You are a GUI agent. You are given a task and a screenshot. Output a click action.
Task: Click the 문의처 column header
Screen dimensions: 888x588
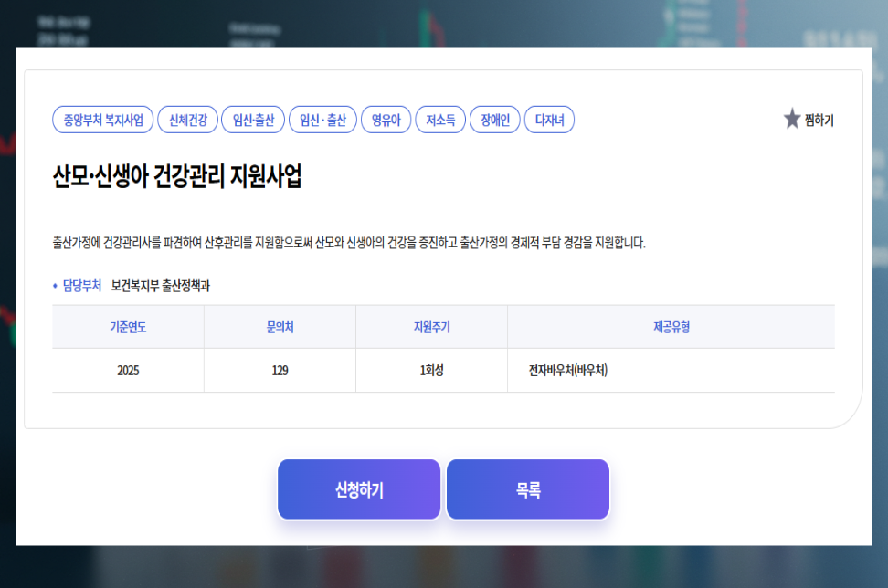pyautogui.click(x=280, y=327)
